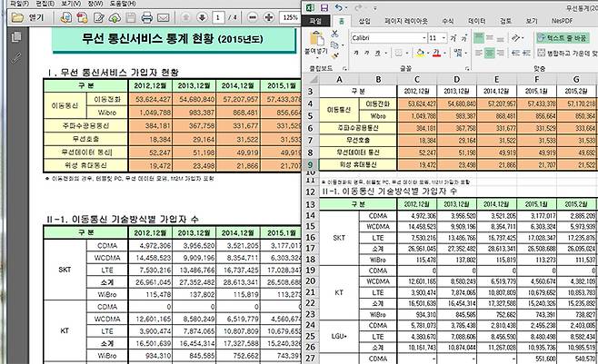598x364 pixels.
Task: Print the PDF using the printer icon
Action: coord(147,17)
